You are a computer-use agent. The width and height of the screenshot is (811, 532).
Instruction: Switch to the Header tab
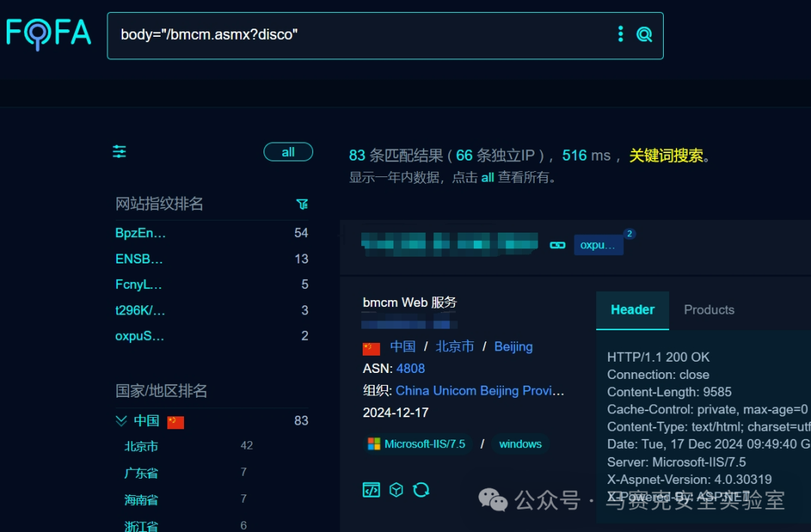[632, 310]
